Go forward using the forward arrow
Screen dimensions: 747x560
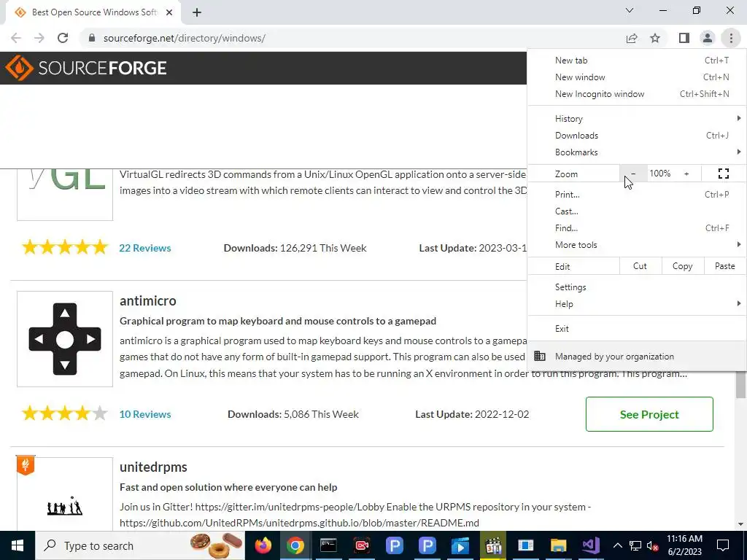pos(39,38)
